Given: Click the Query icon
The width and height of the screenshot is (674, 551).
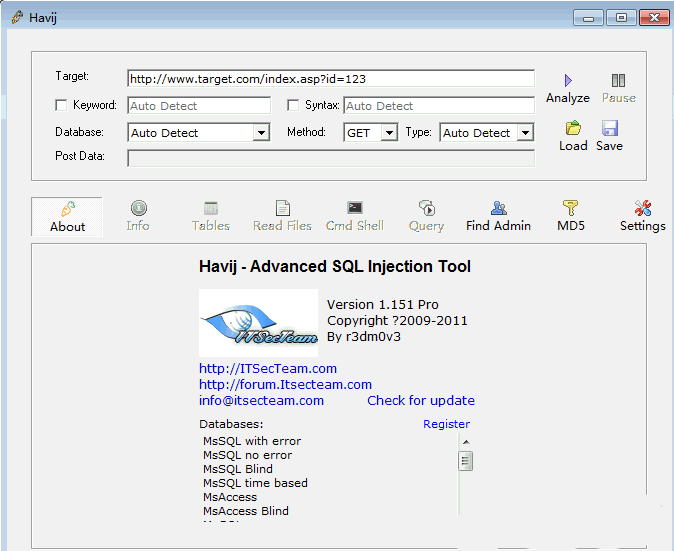Looking at the screenshot, I should [427, 208].
